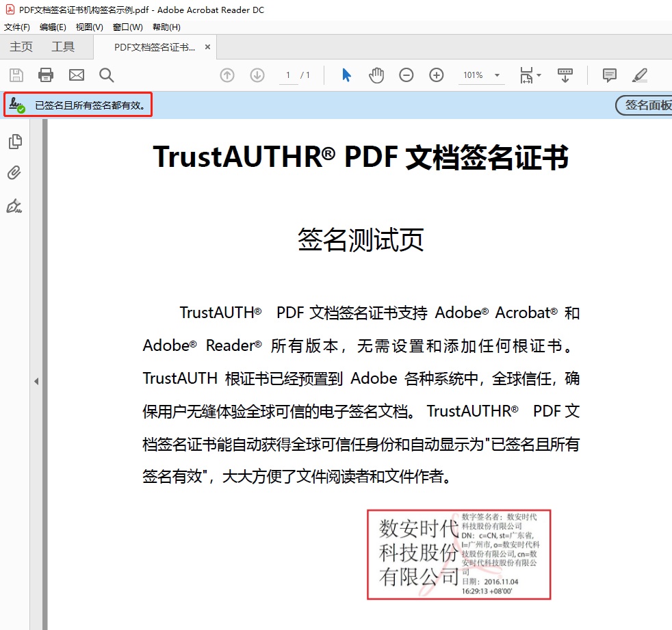Open the 文件(F) menu
Screen dimensions: 672x630
pos(16,27)
